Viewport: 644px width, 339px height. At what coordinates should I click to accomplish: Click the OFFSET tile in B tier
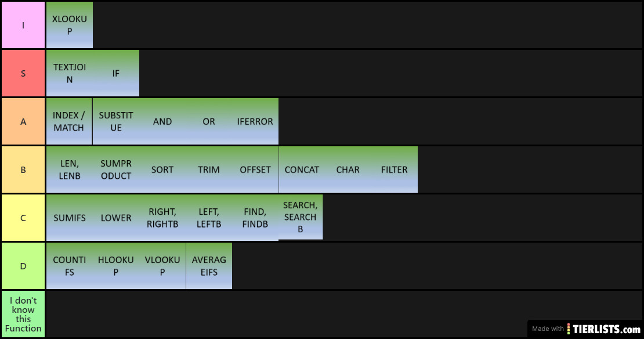[255, 169]
